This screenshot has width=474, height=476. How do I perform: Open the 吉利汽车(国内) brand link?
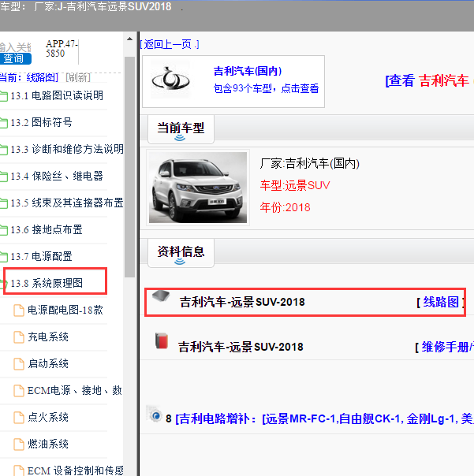point(248,72)
